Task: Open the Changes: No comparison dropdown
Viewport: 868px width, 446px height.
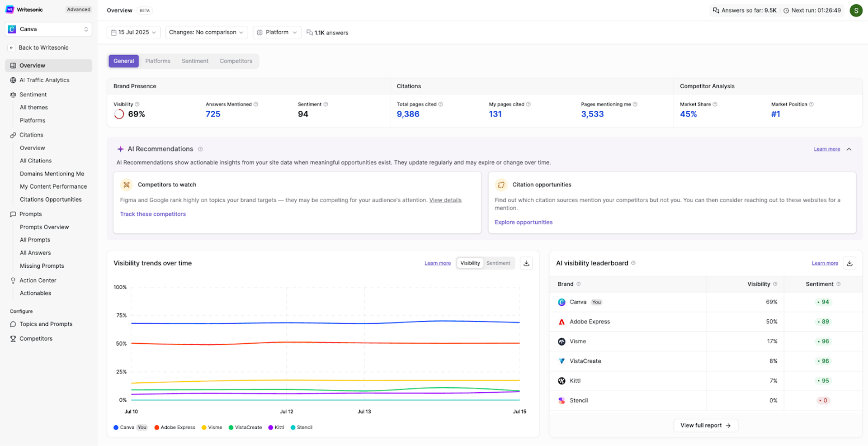Action: pyautogui.click(x=207, y=33)
